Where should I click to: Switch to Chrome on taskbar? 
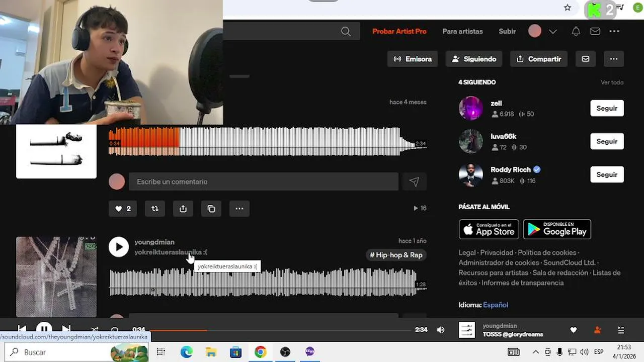pos(260,352)
